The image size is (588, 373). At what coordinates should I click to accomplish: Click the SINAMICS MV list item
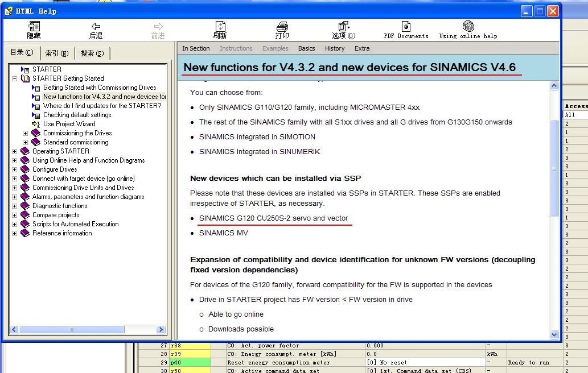[x=224, y=233]
